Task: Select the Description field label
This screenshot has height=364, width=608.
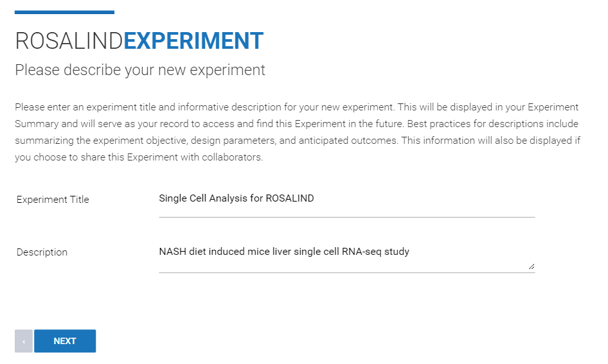Action: click(42, 252)
